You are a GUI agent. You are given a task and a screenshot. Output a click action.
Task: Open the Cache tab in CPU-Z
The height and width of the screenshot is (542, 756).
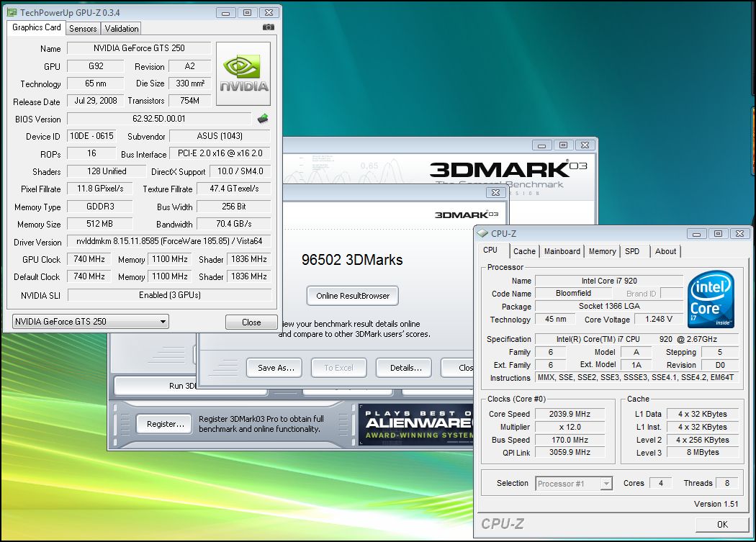point(524,251)
